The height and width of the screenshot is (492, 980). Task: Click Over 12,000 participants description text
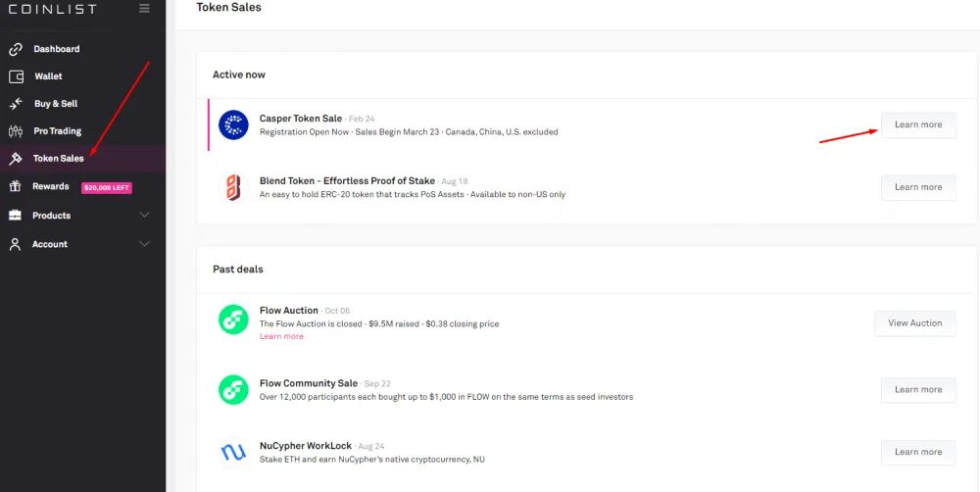coord(446,397)
